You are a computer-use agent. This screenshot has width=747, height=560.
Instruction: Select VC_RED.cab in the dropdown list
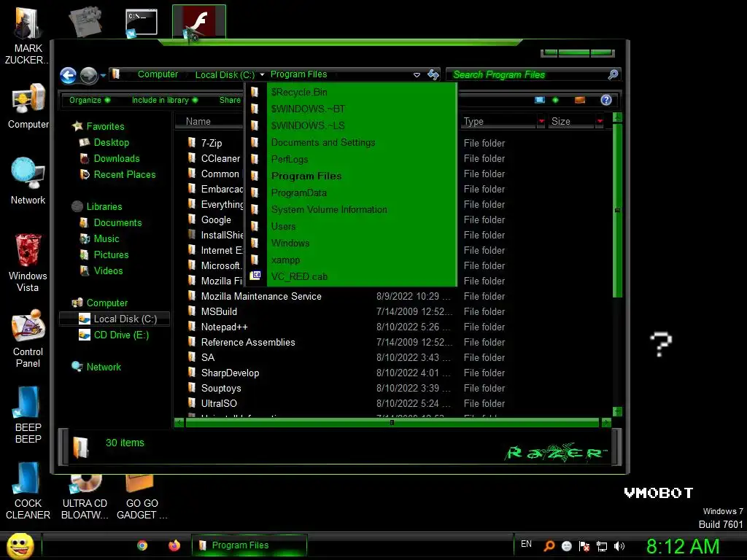coord(351,276)
